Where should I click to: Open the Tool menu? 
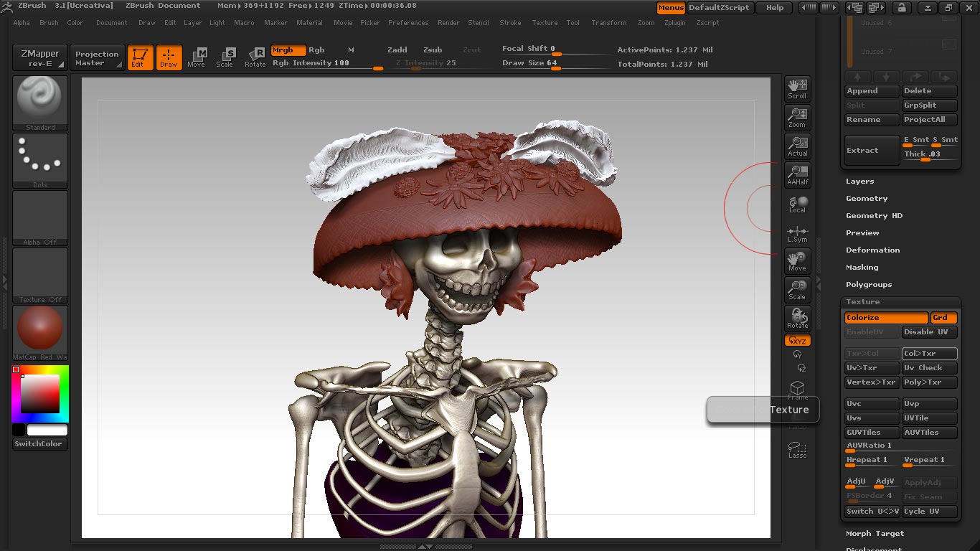pos(573,22)
